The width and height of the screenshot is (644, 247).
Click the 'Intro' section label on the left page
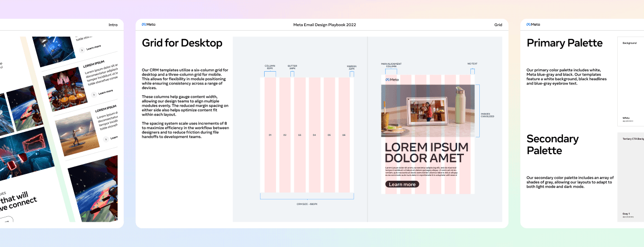coord(113,25)
